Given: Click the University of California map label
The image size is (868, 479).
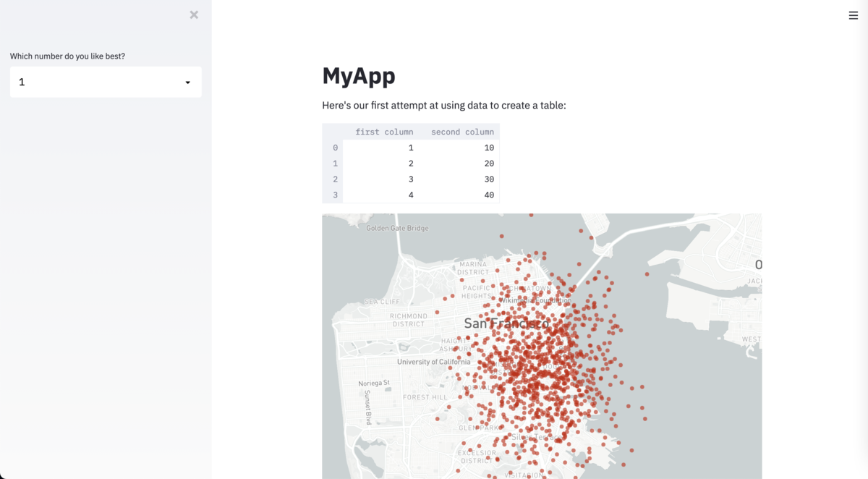Looking at the screenshot, I should click(433, 362).
